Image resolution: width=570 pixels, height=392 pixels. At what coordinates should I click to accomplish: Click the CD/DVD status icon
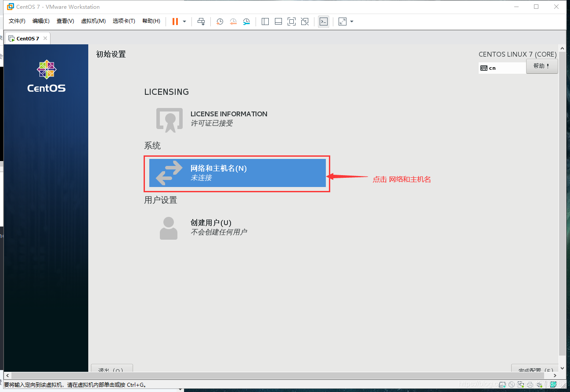click(512, 384)
